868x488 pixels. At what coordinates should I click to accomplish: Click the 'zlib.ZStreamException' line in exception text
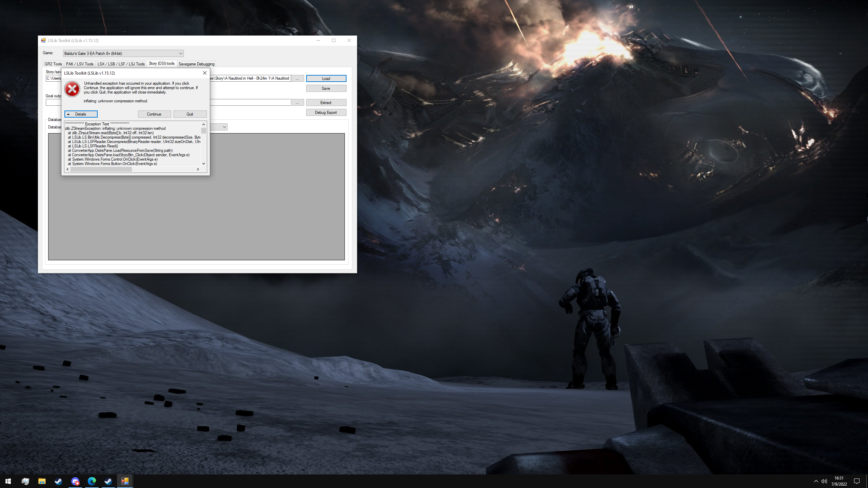click(x=115, y=128)
